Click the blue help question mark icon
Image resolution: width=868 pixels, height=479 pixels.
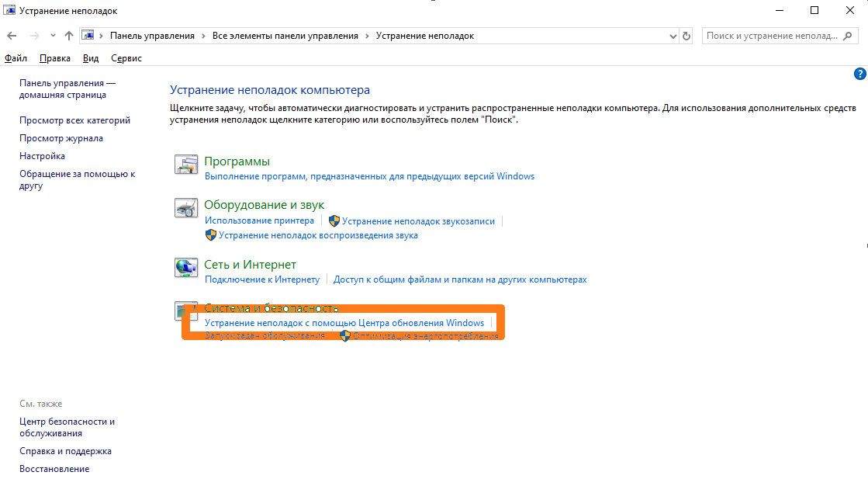click(x=859, y=74)
